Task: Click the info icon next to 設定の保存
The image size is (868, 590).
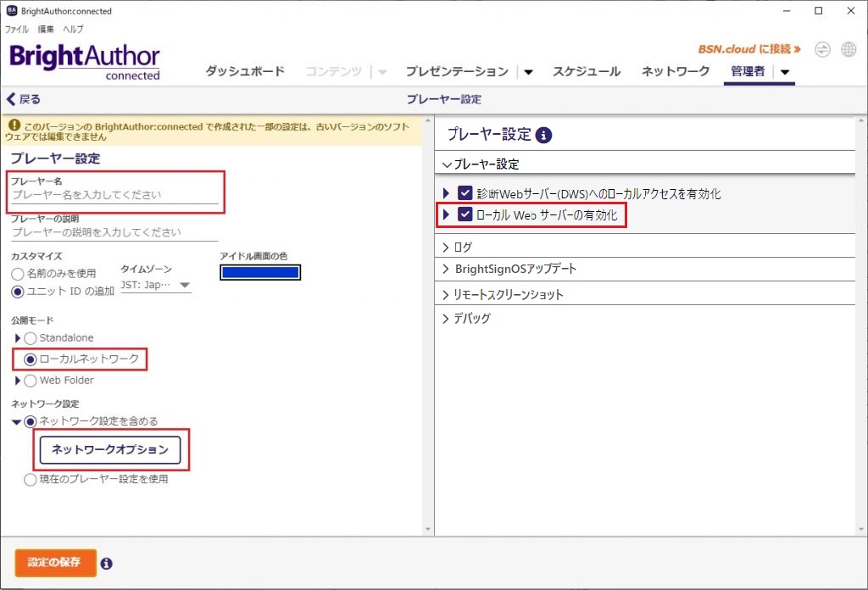Action: pyautogui.click(x=106, y=564)
